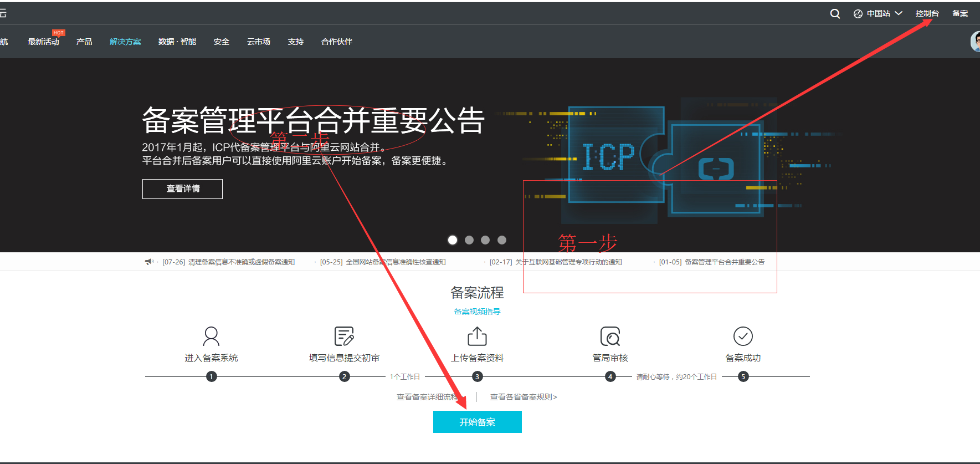The image size is (980, 464).
Task: Open 合作伙伴 menu
Action: (337, 42)
